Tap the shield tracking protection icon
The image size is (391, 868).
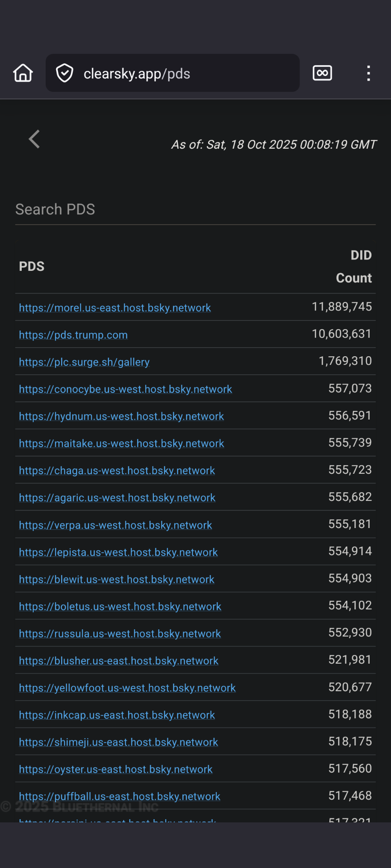pos(65,73)
